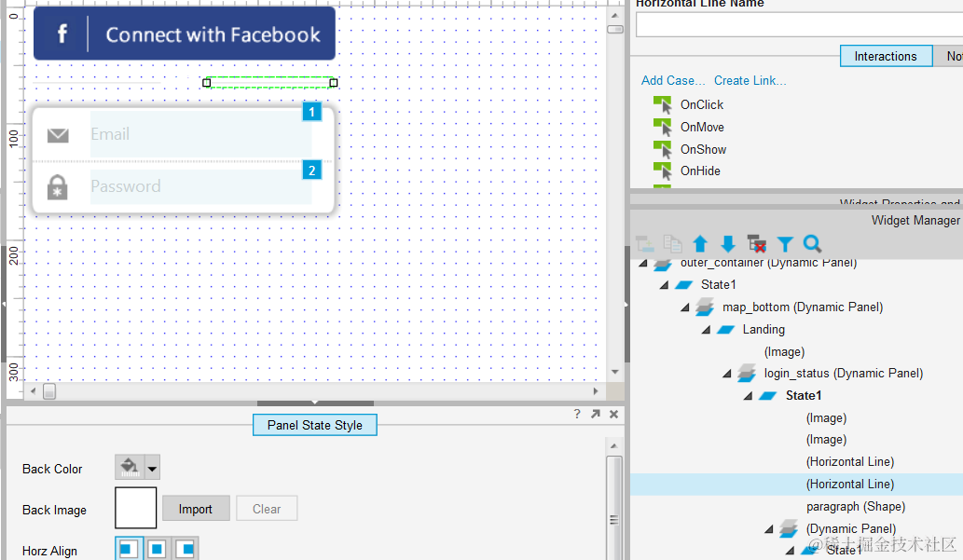Collapse the bold State1 node

[748, 396]
